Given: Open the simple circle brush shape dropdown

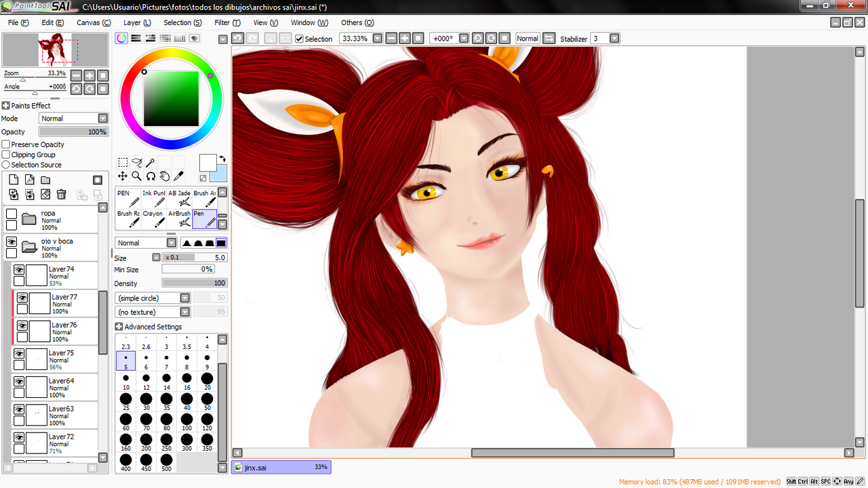Looking at the screenshot, I should coord(153,298).
